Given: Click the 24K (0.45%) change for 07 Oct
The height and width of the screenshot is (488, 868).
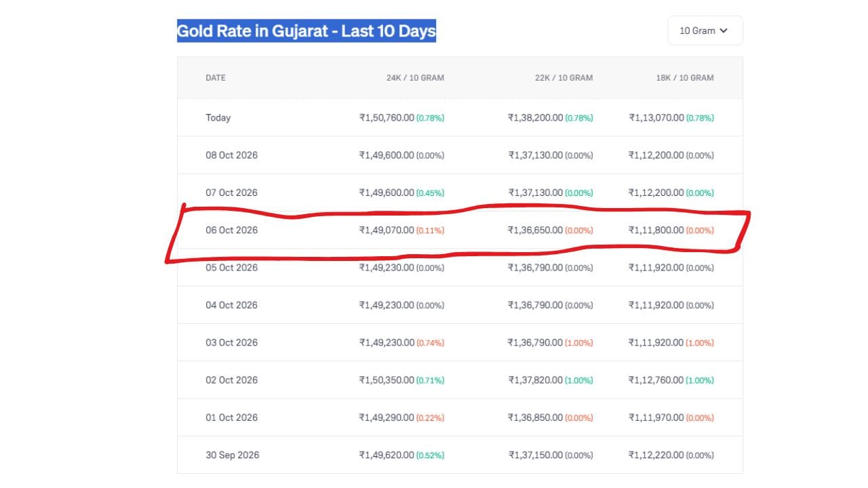Looking at the screenshot, I should (x=431, y=193).
